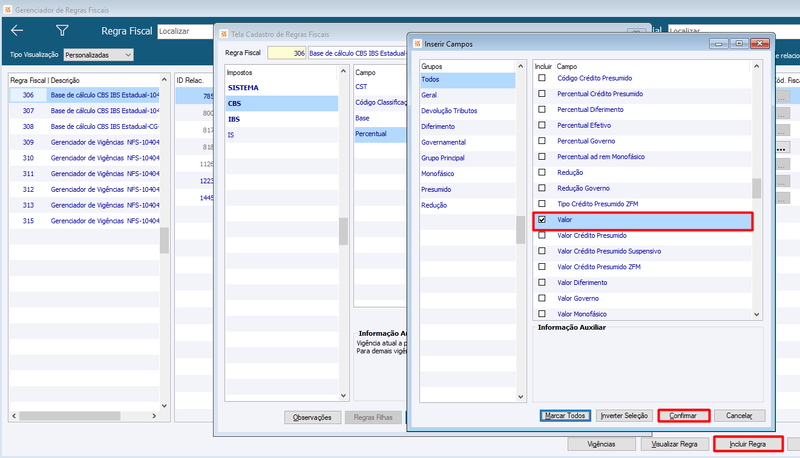Tick Valor Crédito Presumido checkbox
This screenshot has width=800, height=458.
point(542,235)
